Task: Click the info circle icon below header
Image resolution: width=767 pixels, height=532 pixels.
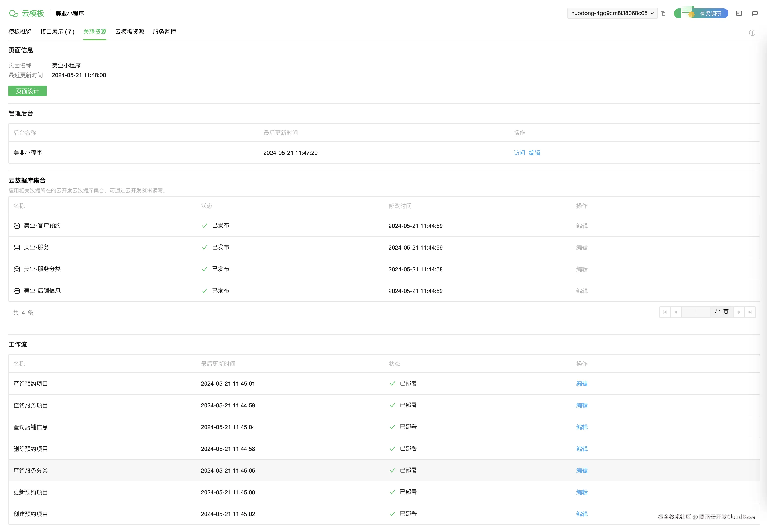Action: [x=752, y=33]
